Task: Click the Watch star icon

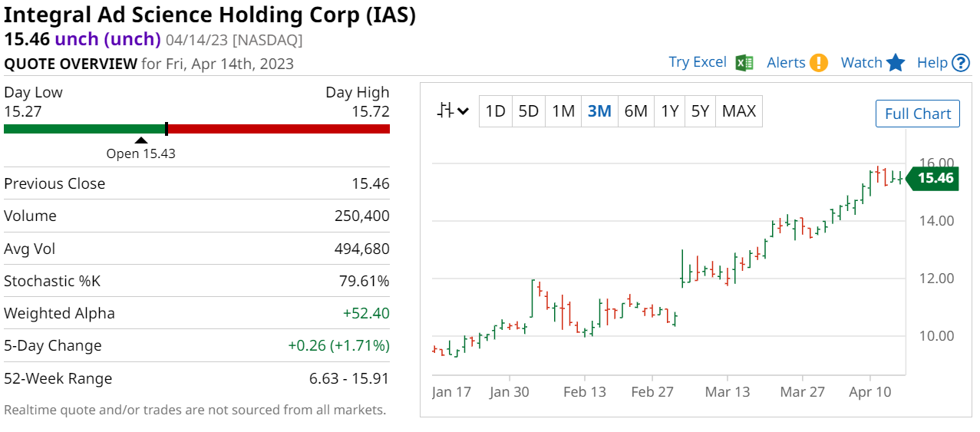Action: click(x=896, y=63)
